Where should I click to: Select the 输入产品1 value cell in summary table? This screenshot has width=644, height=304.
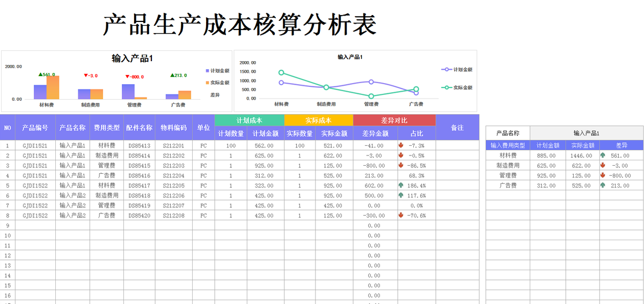[x=587, y=133]
